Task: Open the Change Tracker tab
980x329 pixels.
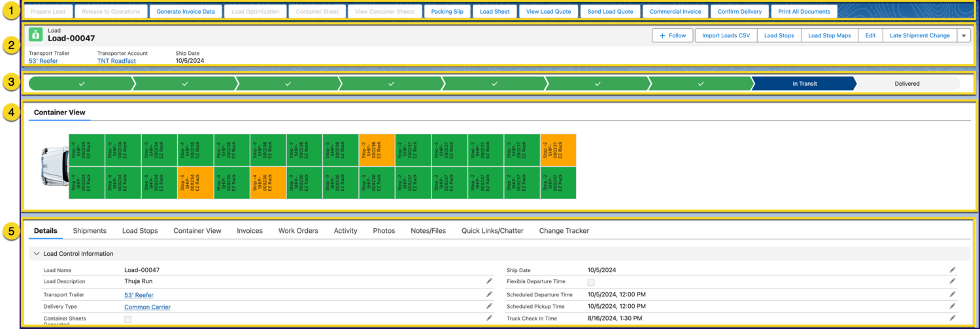Action: pyautogui.click(x=564, y=231)
